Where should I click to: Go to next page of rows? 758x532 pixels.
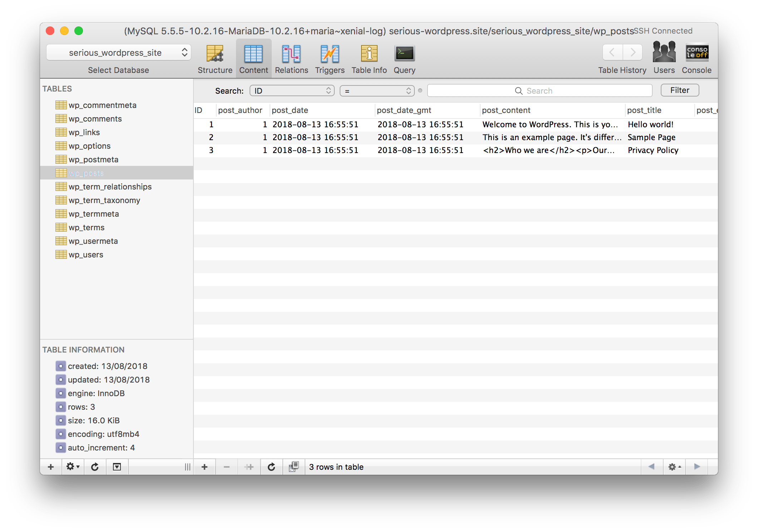(x=697, y=467)
